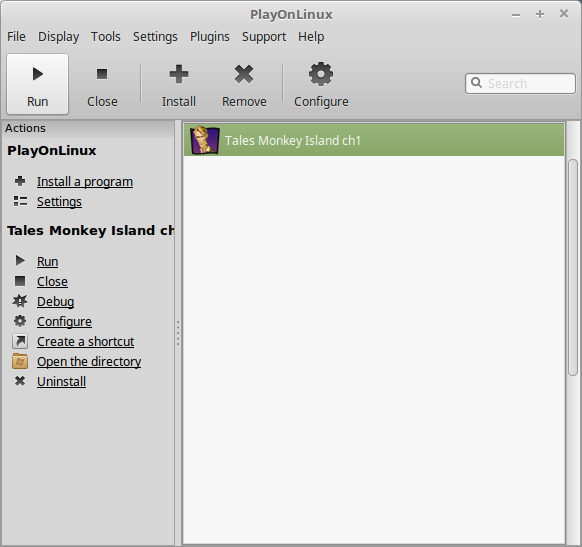This screenshot has height=547, width=582.
Task: Click the magnifier icon in Search box
Action: [477, 83]
